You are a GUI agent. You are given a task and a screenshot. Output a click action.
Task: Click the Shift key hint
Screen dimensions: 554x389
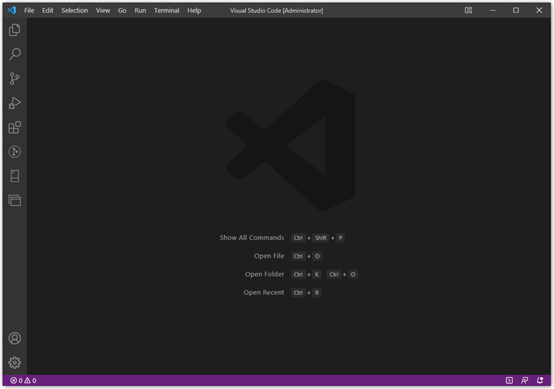coord(321,238)
